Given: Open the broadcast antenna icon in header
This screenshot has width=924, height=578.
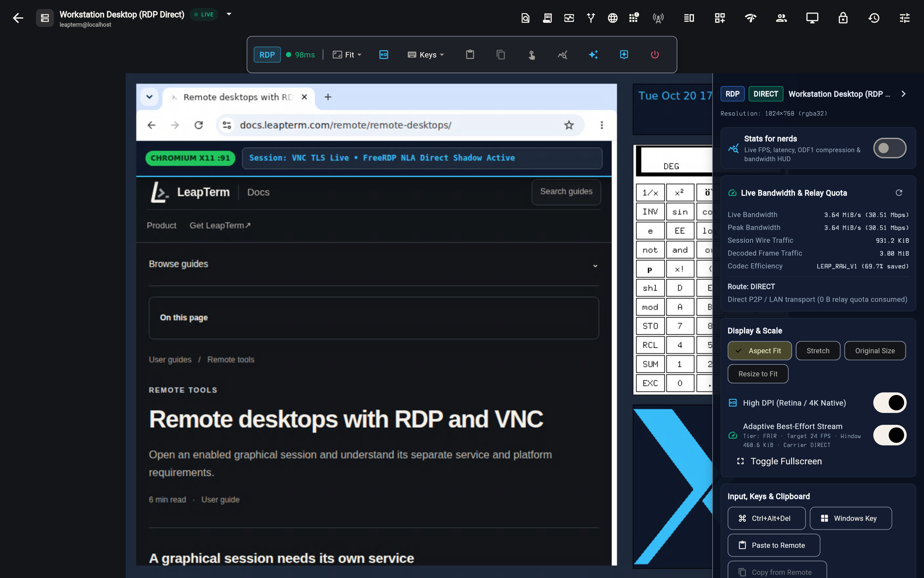Looking at the screenshot, I should point(658,18).
